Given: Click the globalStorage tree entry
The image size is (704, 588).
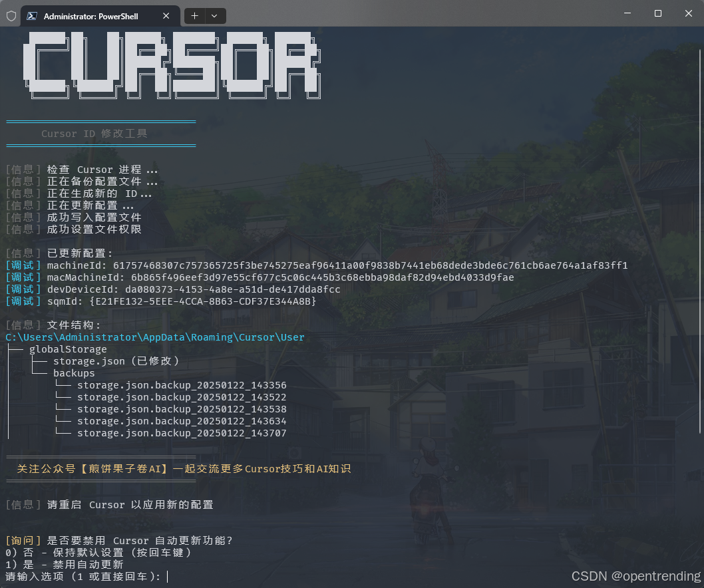Looking at the screenshot, I should click(x=68, y=349).
